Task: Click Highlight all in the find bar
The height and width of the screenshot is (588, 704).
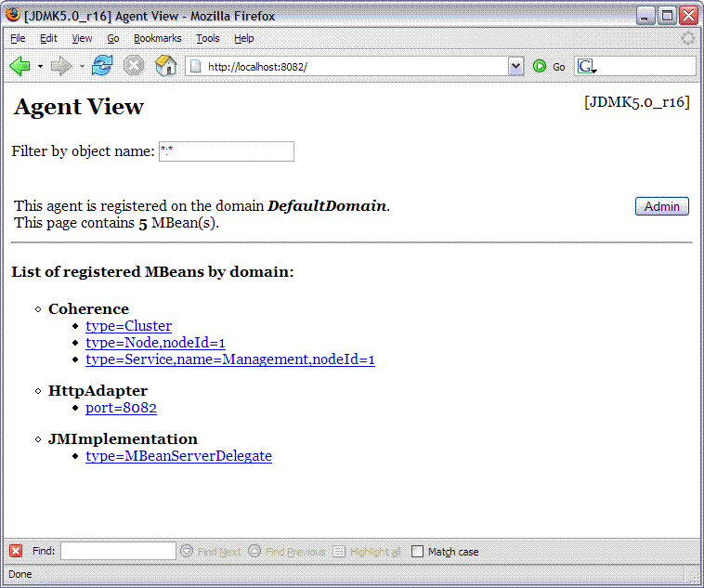Action: (x=367, y=551)
